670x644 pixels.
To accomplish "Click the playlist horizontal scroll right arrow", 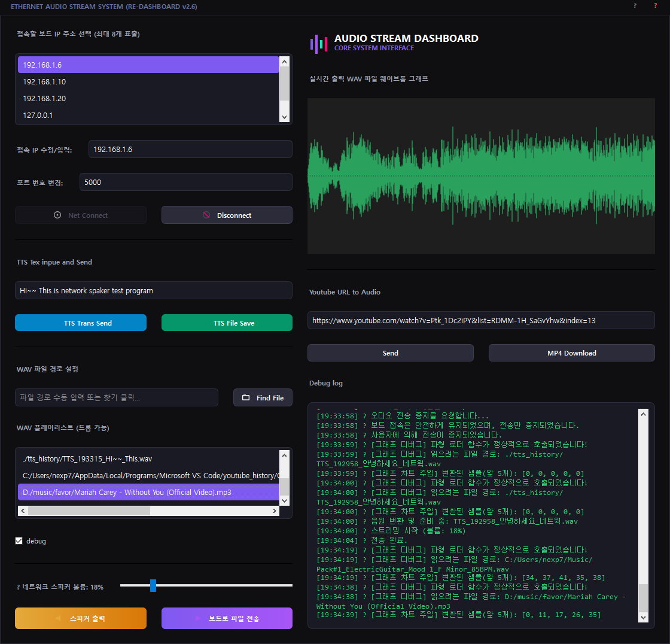I will click(275, 511).
